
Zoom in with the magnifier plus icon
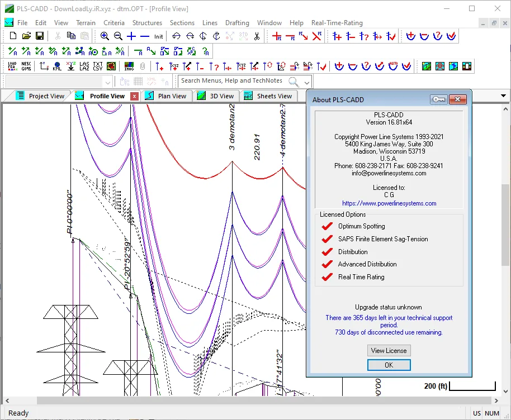coord(105,36)
